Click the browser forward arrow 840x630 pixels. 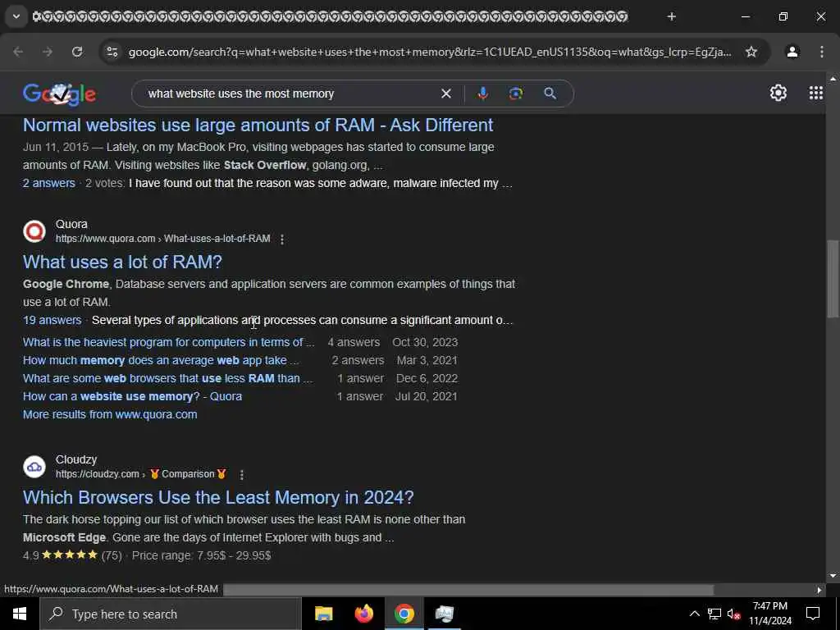coord(48,52)
